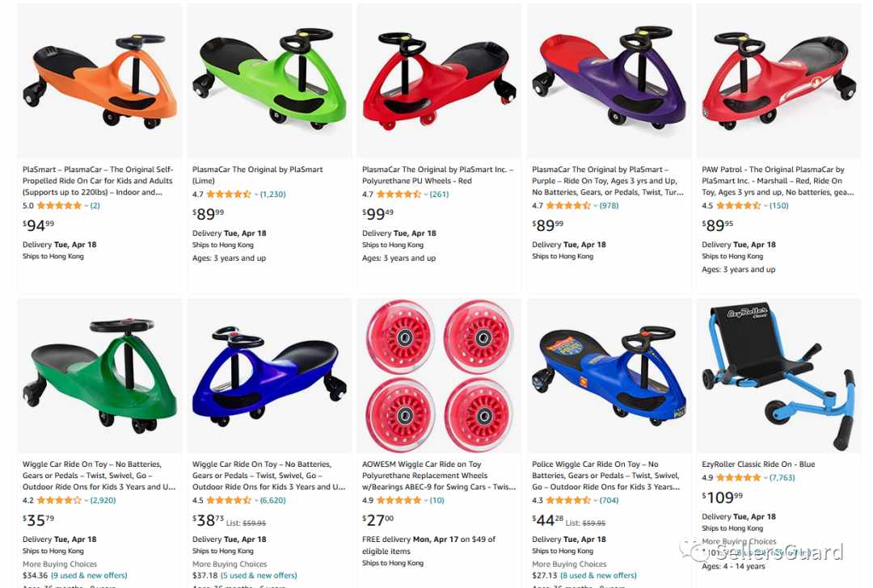Open PAW Patrol PlasmaCar Marshall title
Viewport: 873px width, 588px height.
point(778,181)
